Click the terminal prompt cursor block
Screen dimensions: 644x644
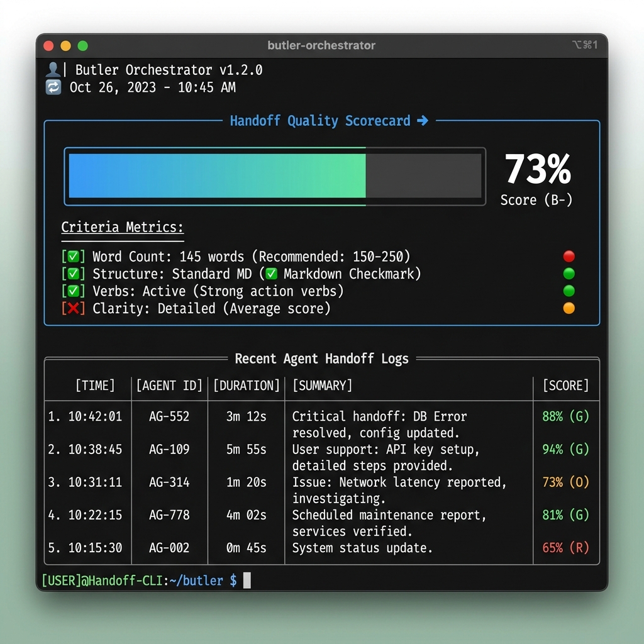247,580
